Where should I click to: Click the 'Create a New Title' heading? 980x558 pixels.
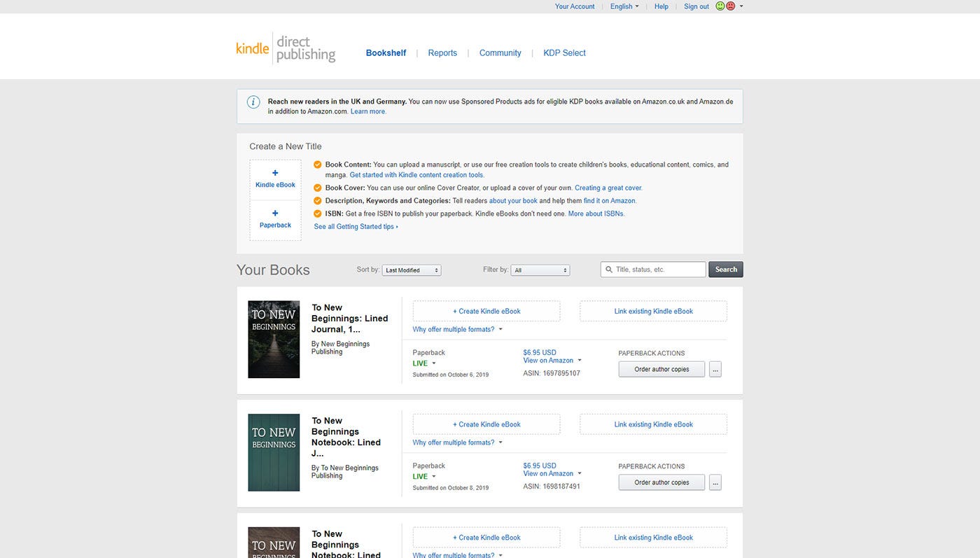point(286,146)
